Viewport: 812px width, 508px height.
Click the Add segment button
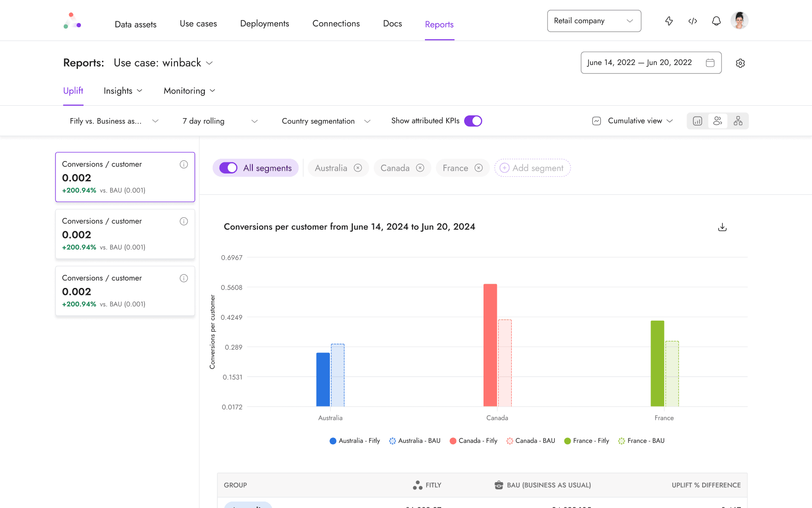click(x=532, y=168)
